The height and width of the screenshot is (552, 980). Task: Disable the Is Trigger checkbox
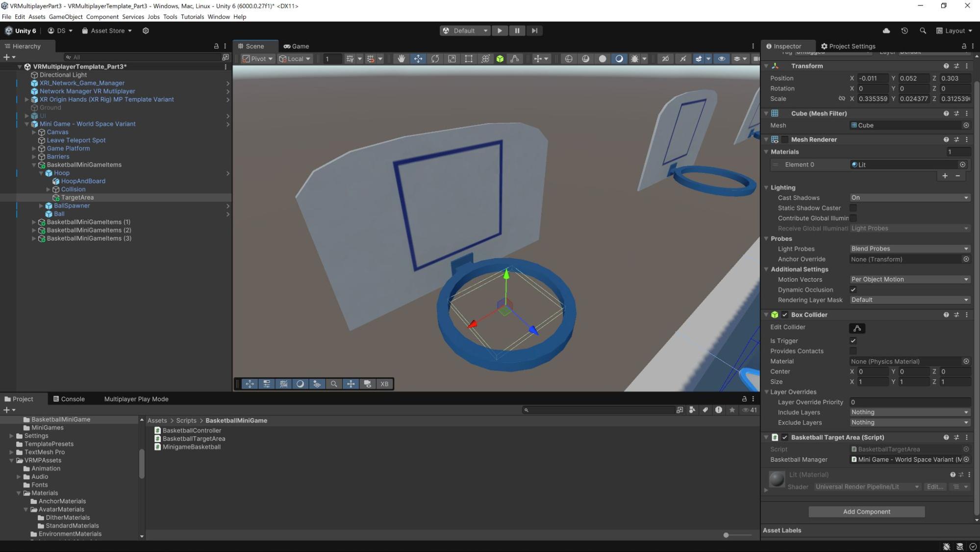(x=853, y=341)
